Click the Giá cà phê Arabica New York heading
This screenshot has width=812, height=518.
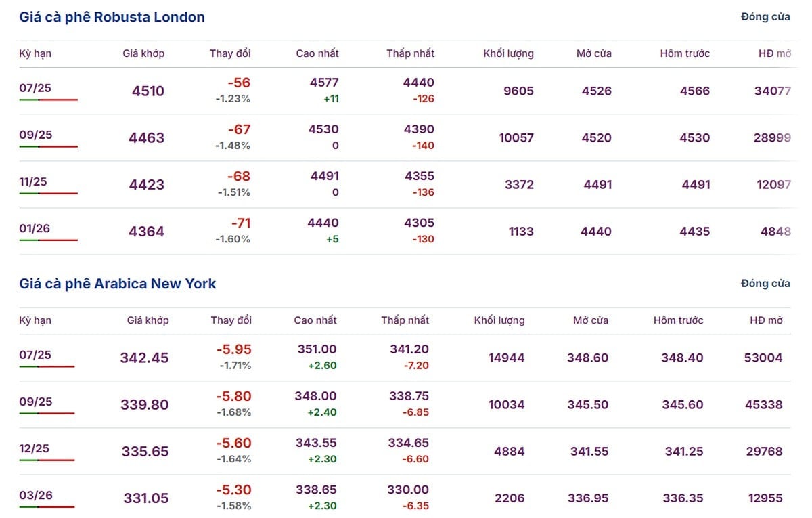click(x=118, y=284)
